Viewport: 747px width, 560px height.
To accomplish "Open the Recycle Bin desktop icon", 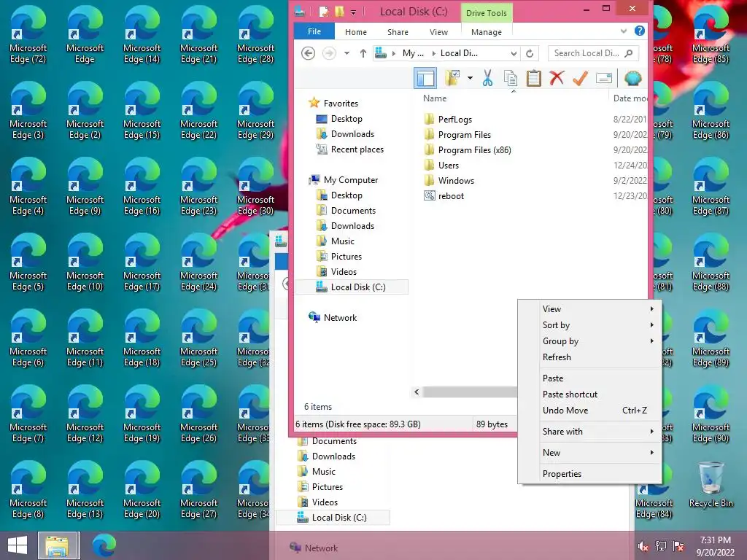I will 711,485.
